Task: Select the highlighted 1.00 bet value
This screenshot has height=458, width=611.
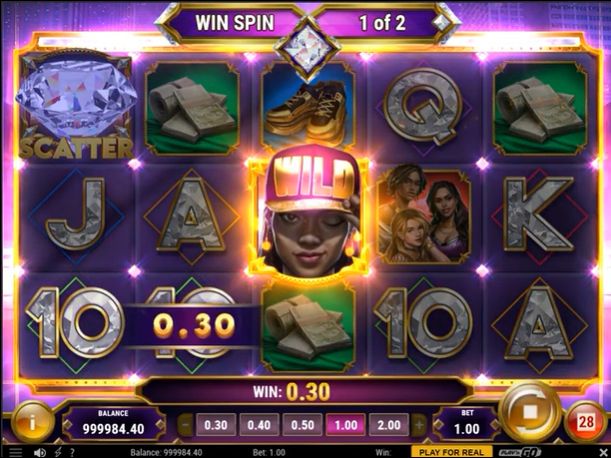Action: (x=346, y=424)
